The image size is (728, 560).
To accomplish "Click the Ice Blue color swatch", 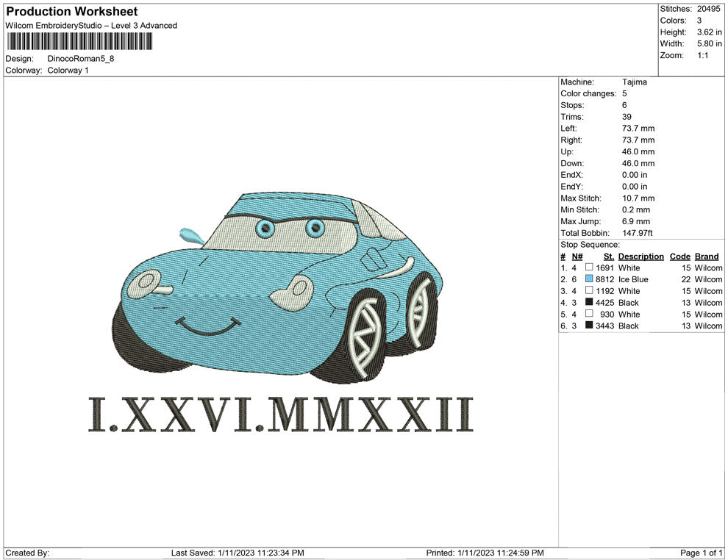I will point(589,279).
